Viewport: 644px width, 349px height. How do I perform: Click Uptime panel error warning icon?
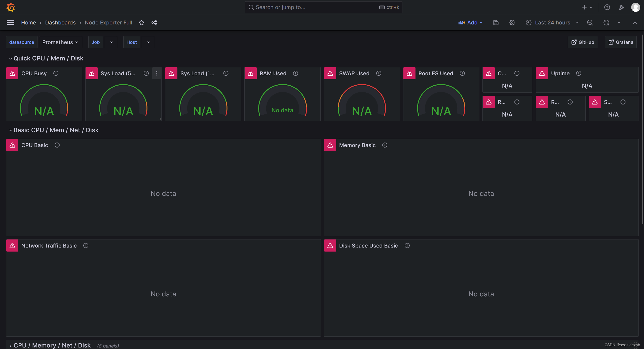click(542, 73)
